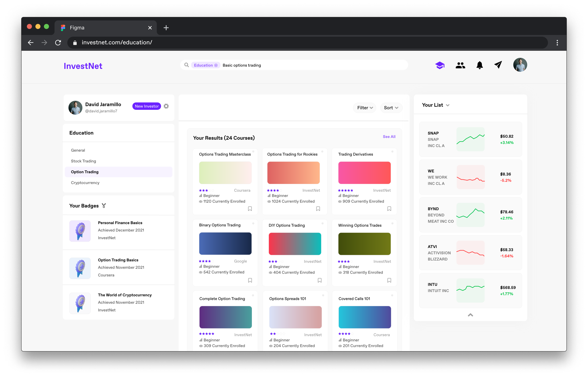This screenshot has width=588, height=377.
Task: Bookmark the DIY Options Trading course
Action: [319, 280]
